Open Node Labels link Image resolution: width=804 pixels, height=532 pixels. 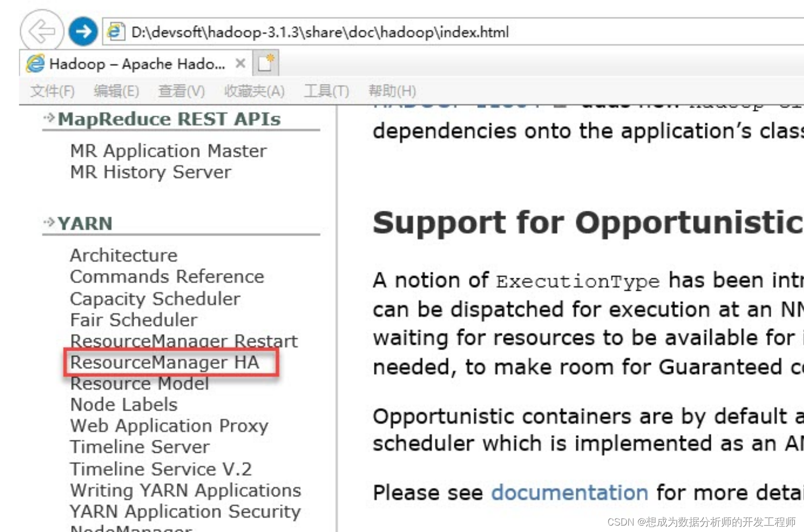pos(124,404)
